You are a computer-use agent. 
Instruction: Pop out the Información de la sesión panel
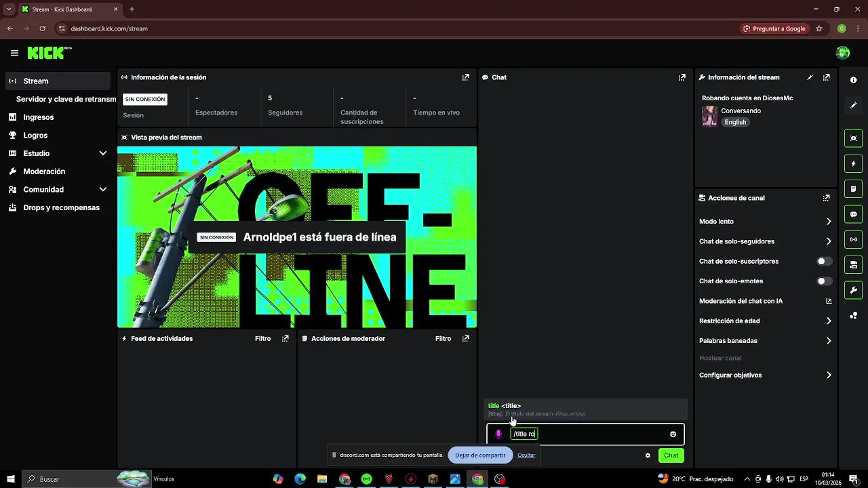465,77
